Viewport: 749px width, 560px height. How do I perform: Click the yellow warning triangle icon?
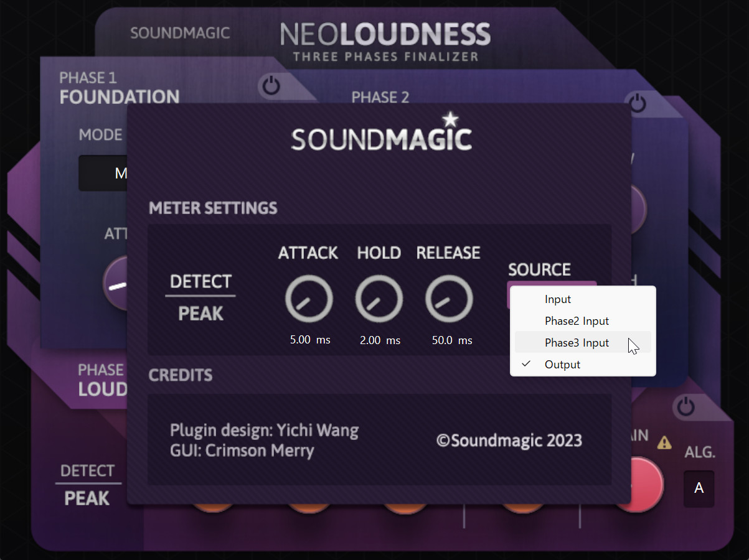click(x=665, y=442)
